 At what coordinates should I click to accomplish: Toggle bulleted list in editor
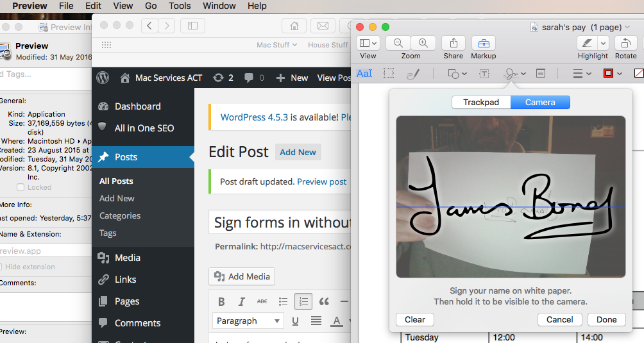click(283, 301)
